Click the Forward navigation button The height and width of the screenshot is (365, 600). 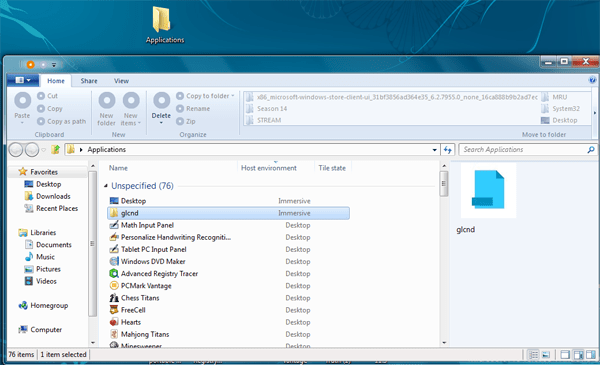point(32,150)
